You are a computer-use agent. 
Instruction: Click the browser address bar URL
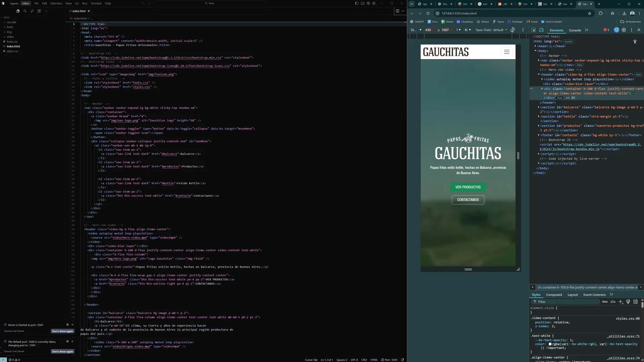(x=459, y=13)
